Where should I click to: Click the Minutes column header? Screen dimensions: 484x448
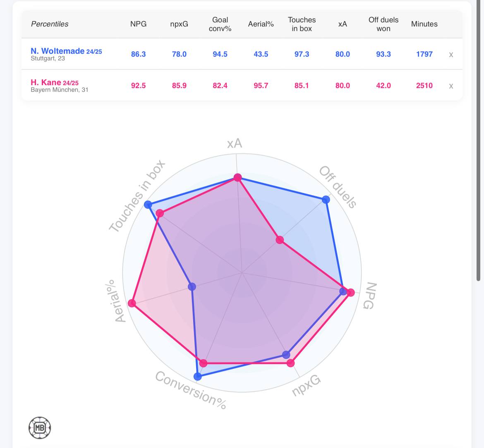pos(424,24)
